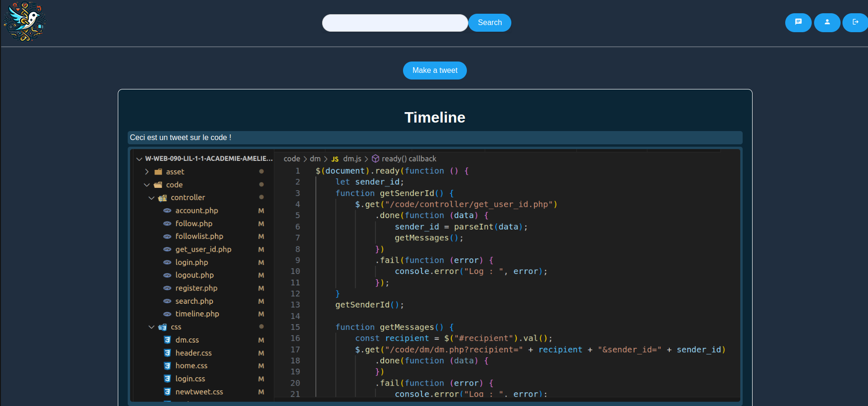This screenshot has width=868, height=406.
Task: Click '/code/controller/get_user_id.php' string
Action: (469, 204)
